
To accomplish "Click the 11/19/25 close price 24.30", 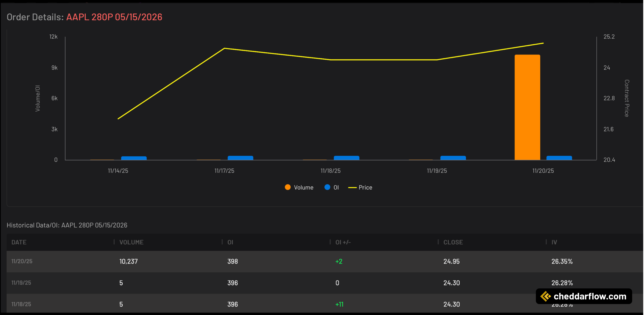I will pyautogui.click(x=452, y=283).
